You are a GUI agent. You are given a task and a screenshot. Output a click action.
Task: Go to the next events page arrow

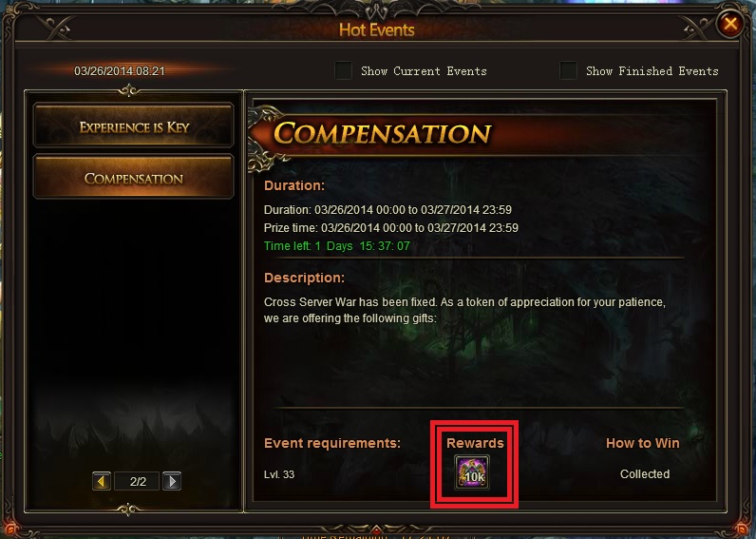[172, 481]
